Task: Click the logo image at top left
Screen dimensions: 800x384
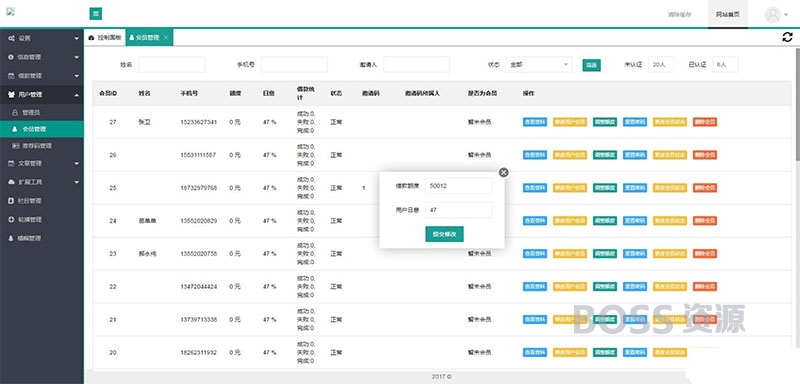Action: point(10,12)
